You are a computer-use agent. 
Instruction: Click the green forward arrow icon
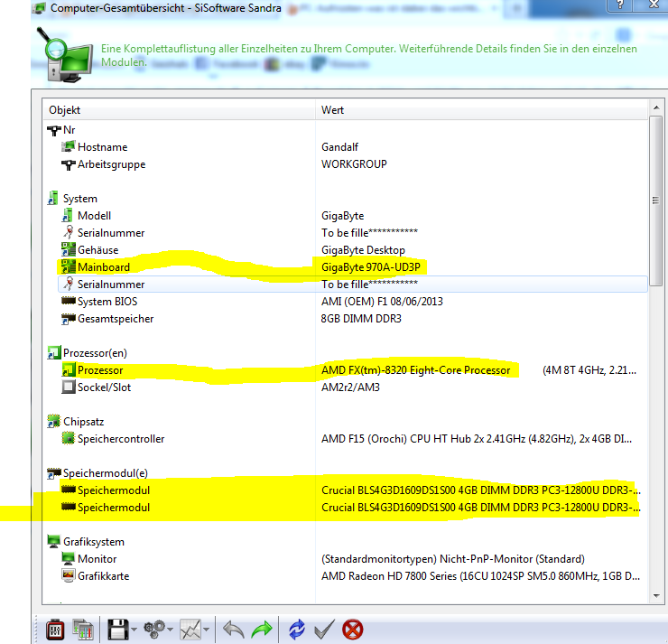tap(262, 630)
